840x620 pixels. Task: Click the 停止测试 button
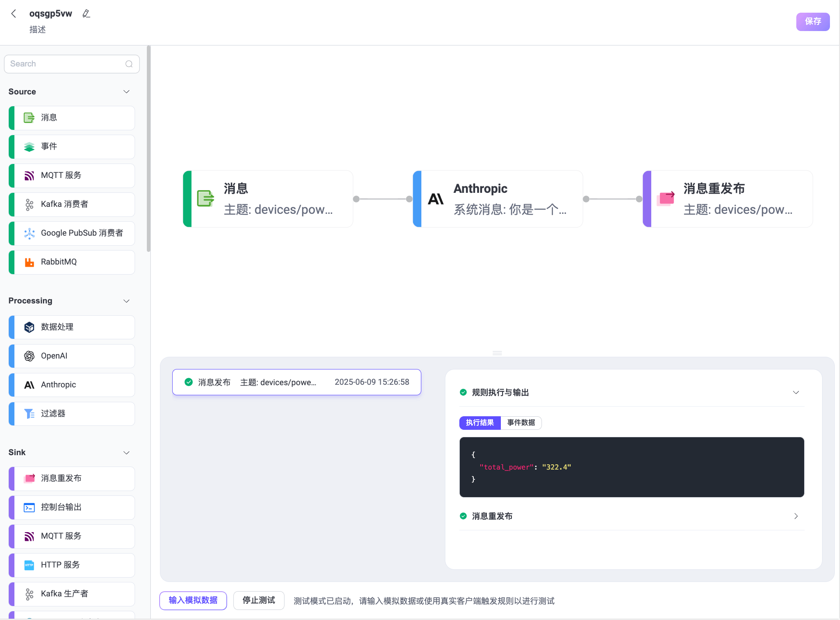[x=258, y=600]
